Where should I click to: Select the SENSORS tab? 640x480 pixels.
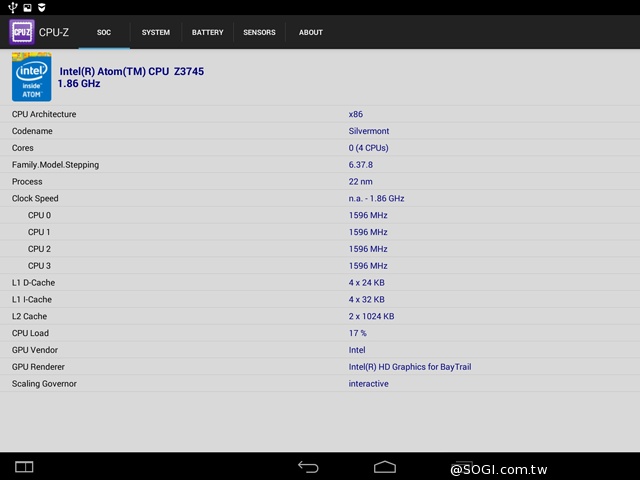click(x=259, y=32)
